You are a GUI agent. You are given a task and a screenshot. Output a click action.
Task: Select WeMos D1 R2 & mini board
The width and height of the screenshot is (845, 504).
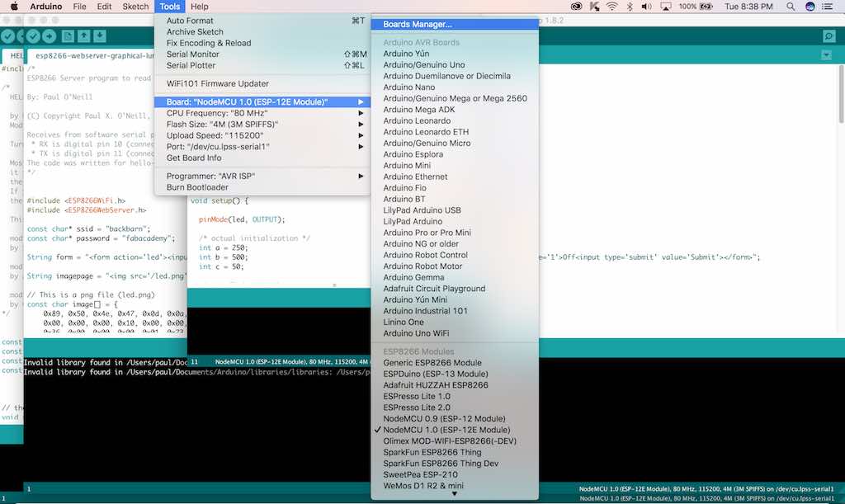click(x=455, y=486)
